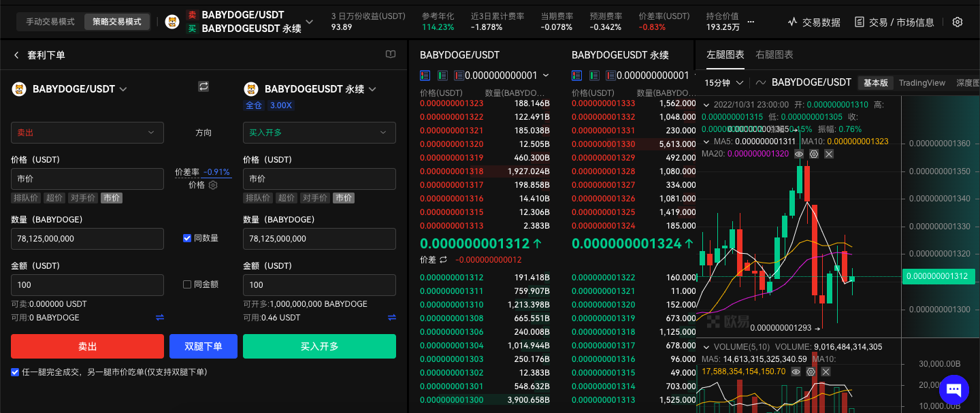Select 超价 for left leg price

pos(54,198)
